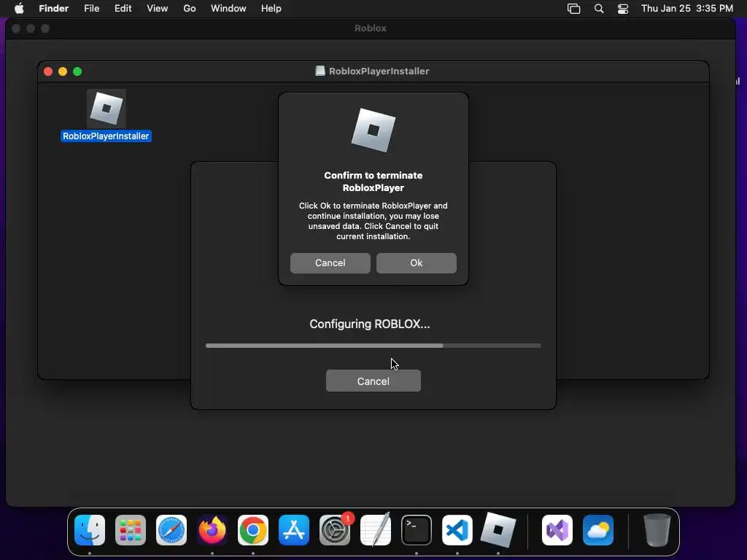The height and width of the screenshot is (560, 747).
Task: Launch Safari from the Dock
Action: (x=171, y=530)
